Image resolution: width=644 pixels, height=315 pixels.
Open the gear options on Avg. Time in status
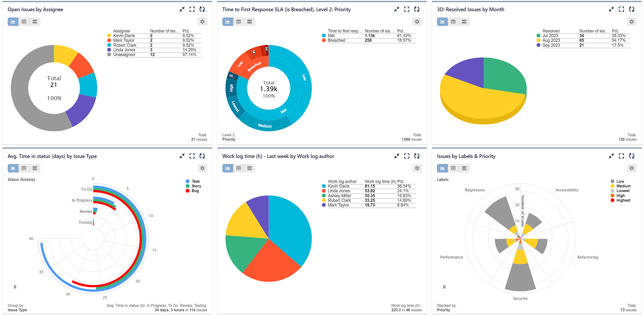(x=203, y=168)
